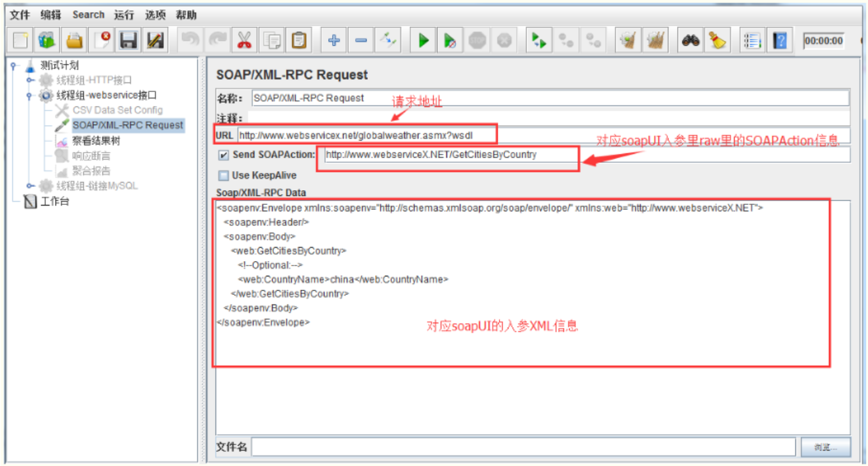Image resolution: width=868 pixels, height=466 pixels.
Task: Open Search with binoculars icon
Action: [690, 41]
